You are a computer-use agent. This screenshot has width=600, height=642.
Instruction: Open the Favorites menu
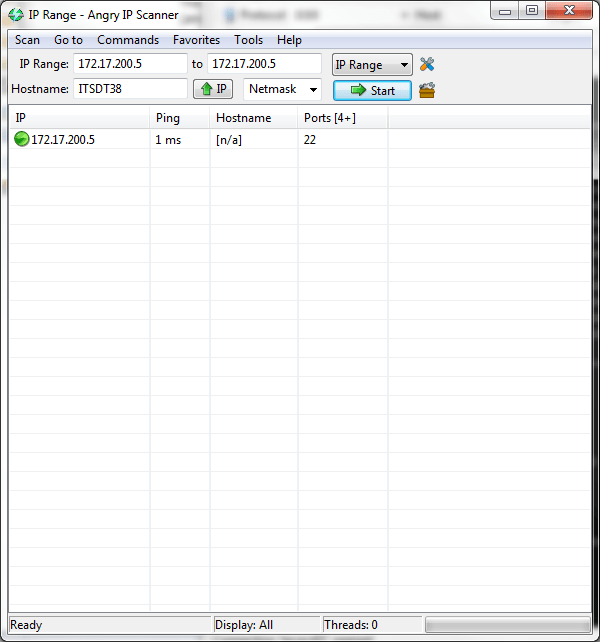click(196, 40)
